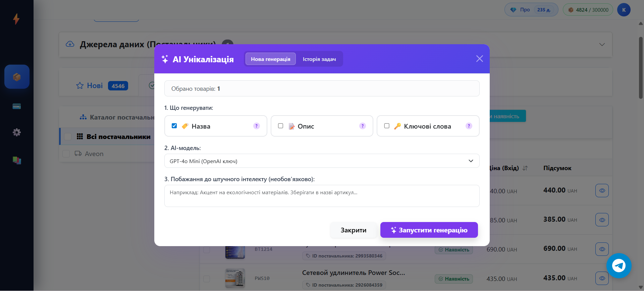Click Наявність badge in BT1214 row

(454, 250)
